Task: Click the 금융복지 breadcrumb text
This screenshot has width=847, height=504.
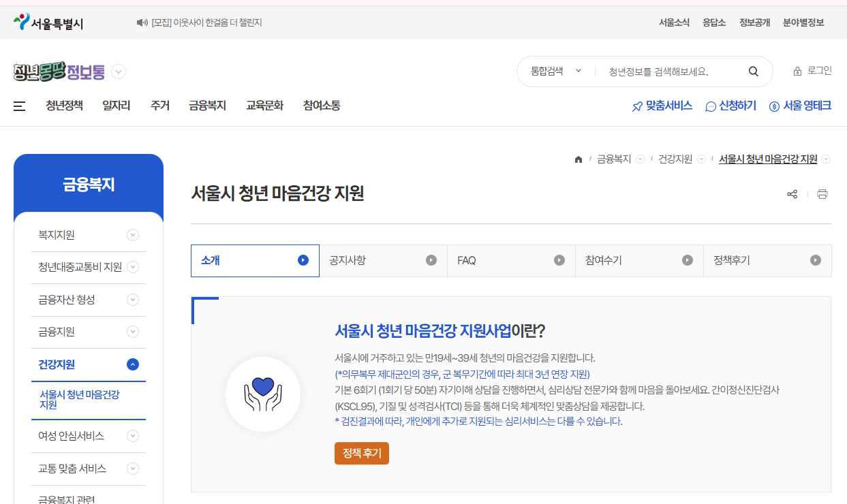Action: click(614, 159)
